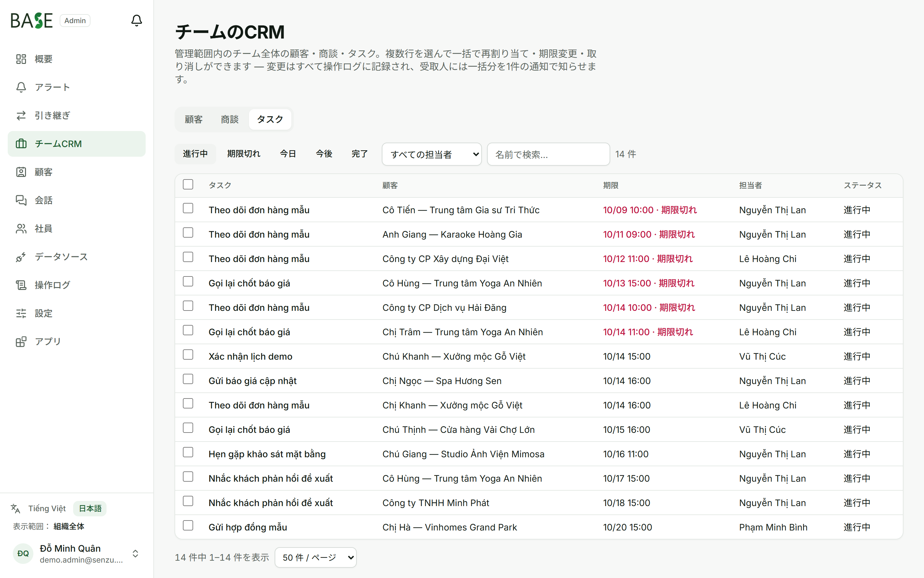Click the 操作ログ log scroll icon
This screenshot has height=578, width=924.
(21, 285)
